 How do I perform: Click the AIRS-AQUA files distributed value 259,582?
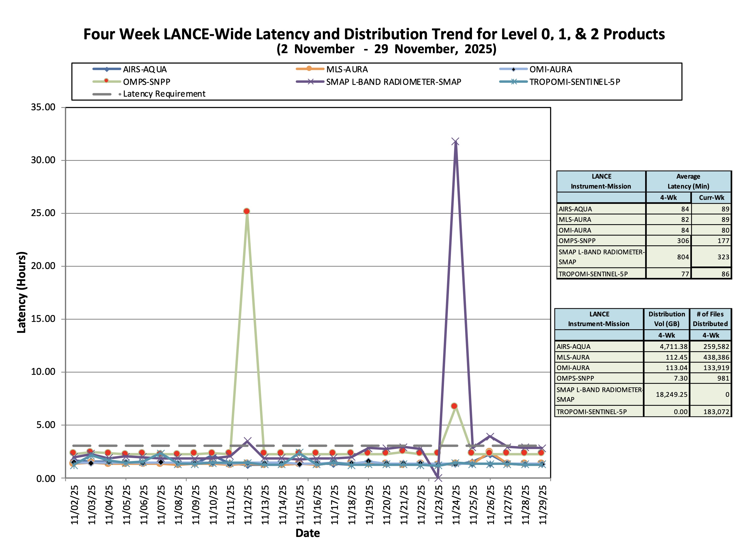tap(716, 347)
